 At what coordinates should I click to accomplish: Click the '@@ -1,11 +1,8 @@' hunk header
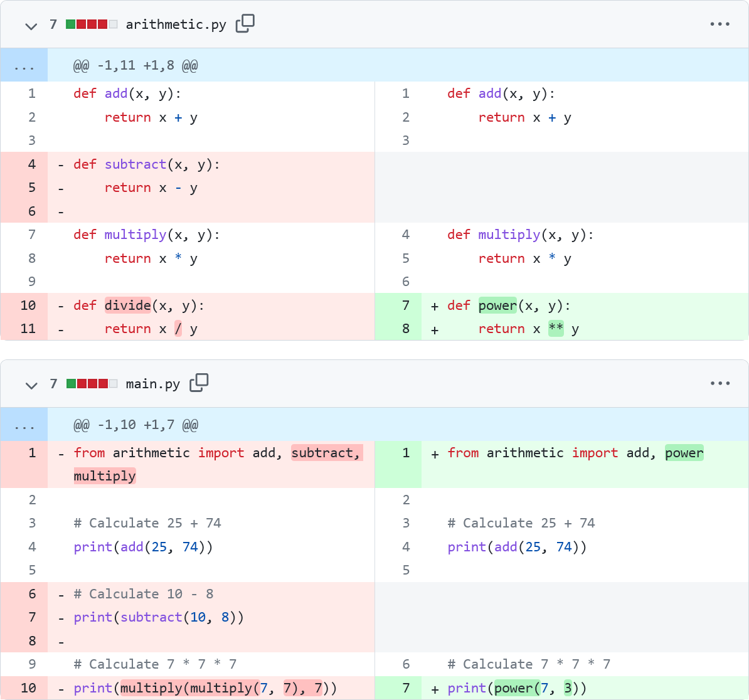point(135,66)
